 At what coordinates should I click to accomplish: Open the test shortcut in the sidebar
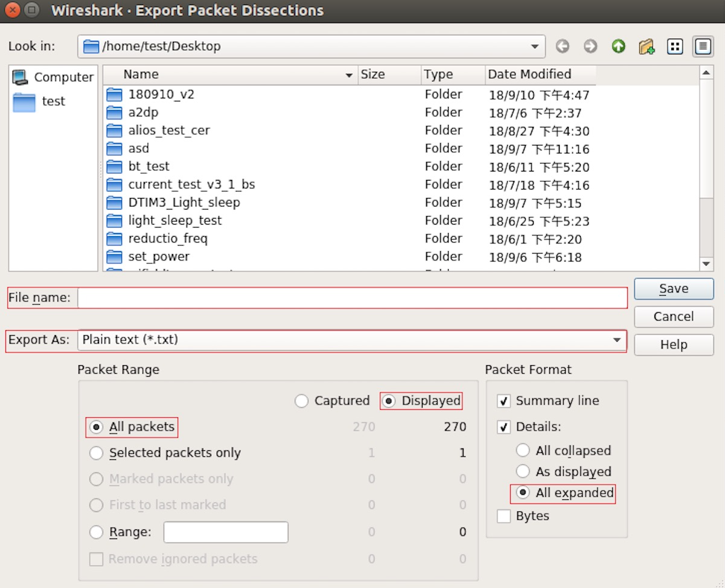coord(53,101)
